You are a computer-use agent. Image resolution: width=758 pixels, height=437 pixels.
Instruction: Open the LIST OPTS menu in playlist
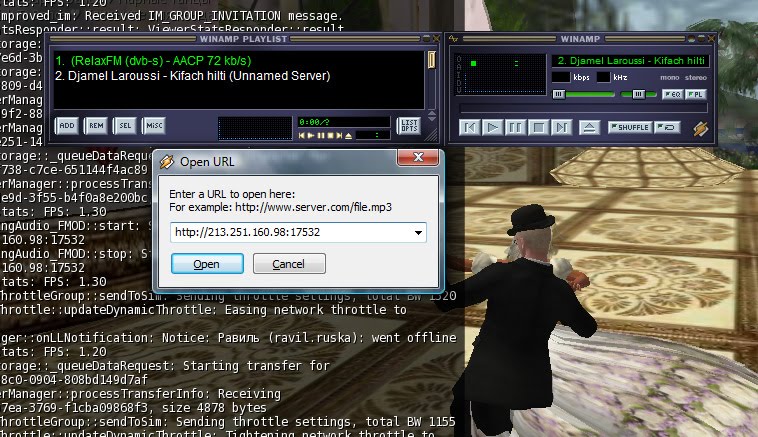click(x=409, y=126)
